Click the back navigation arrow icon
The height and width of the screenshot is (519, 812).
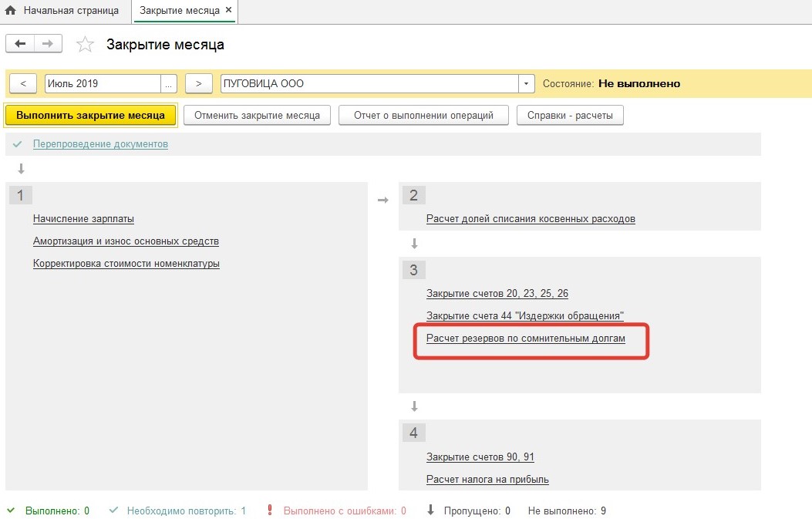[20, 44]
